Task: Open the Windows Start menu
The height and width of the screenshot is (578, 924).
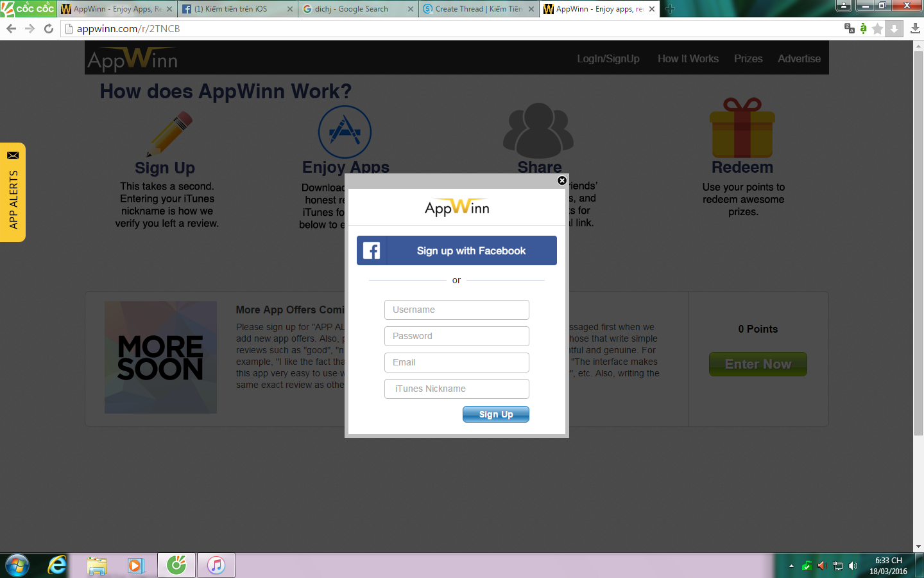Action: coord(17,565)
